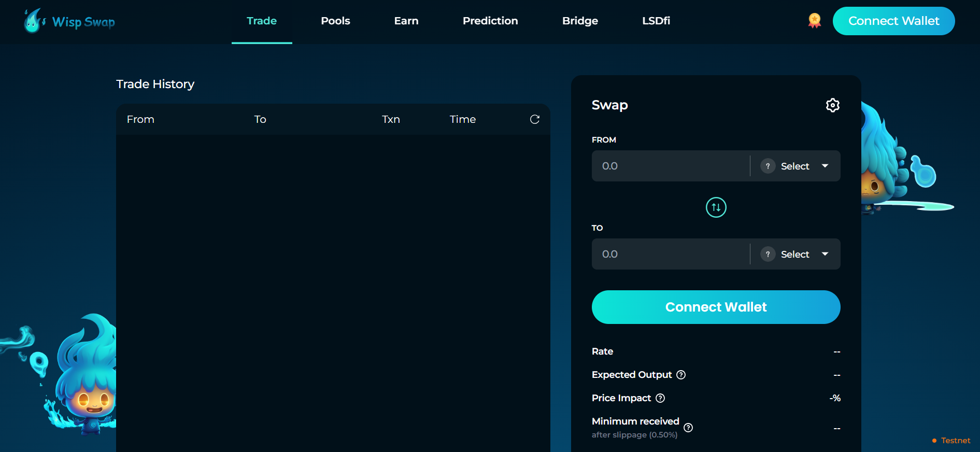The image size is (980, 452).
Task: Open the FROM token Select dropdown
Action: tap(795, 166)
